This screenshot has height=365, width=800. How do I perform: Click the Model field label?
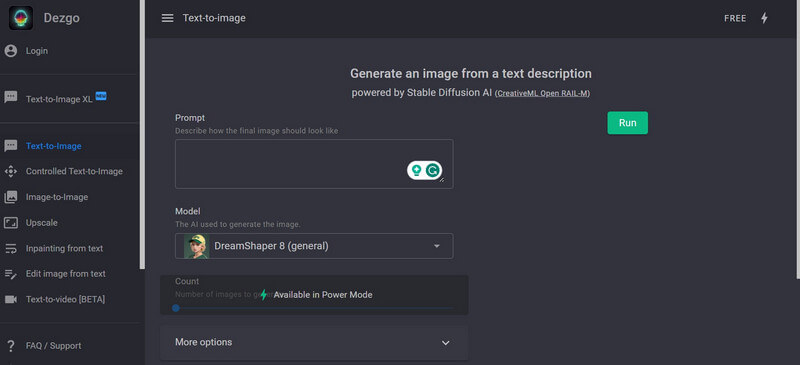[188, 211]
